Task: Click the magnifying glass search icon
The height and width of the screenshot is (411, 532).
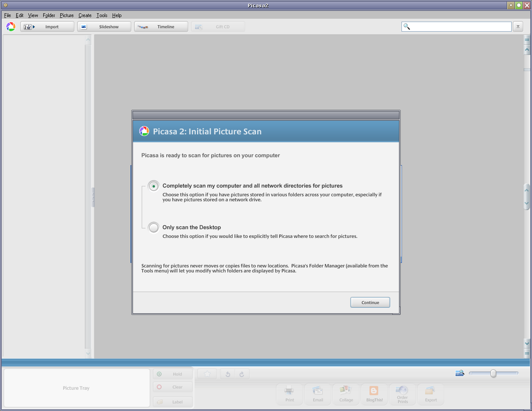Action: coord(406,27)
